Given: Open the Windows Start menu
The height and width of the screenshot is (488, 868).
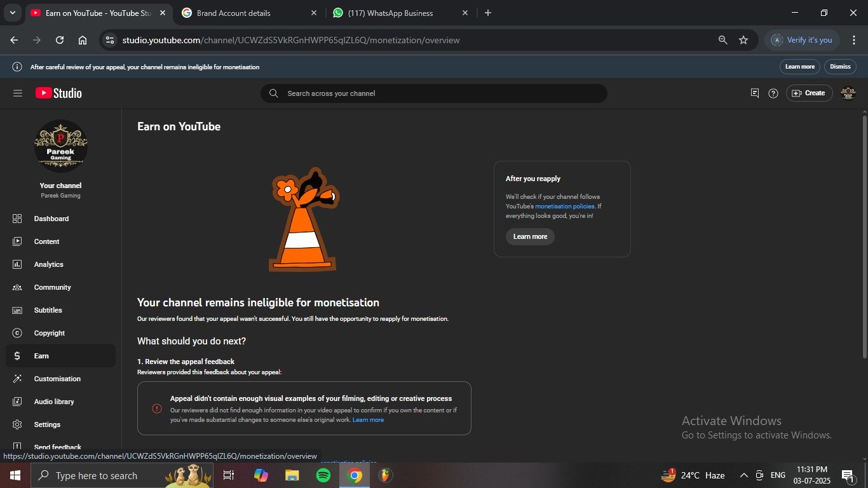Looking at the screenshot, I should pos(15,475).
